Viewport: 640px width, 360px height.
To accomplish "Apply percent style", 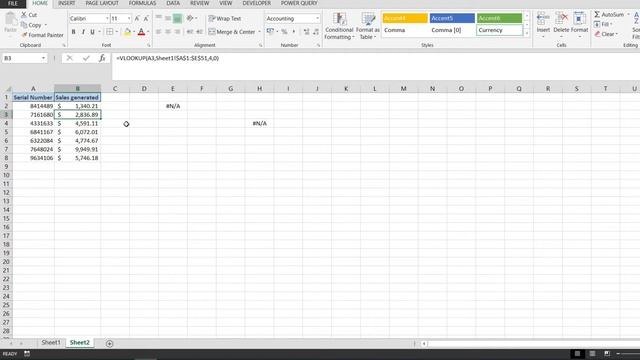I will 284,32.
